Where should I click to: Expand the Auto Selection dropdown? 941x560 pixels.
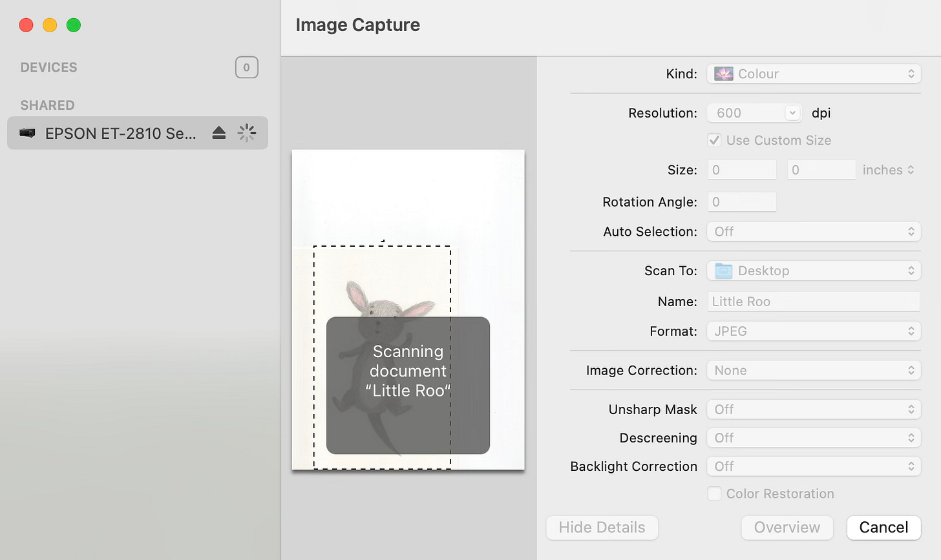(814, 231)
